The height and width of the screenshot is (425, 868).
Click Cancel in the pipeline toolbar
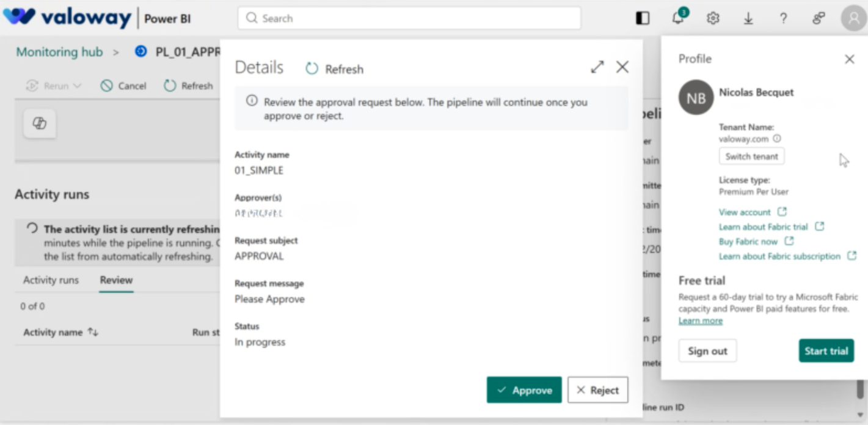[123, 86]
